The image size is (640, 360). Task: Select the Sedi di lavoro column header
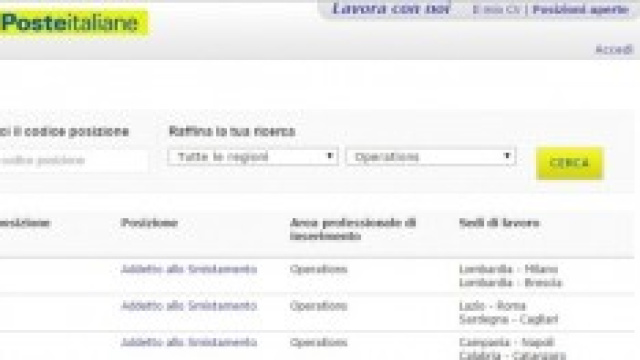pyautogui.click(x=499, y=223)
